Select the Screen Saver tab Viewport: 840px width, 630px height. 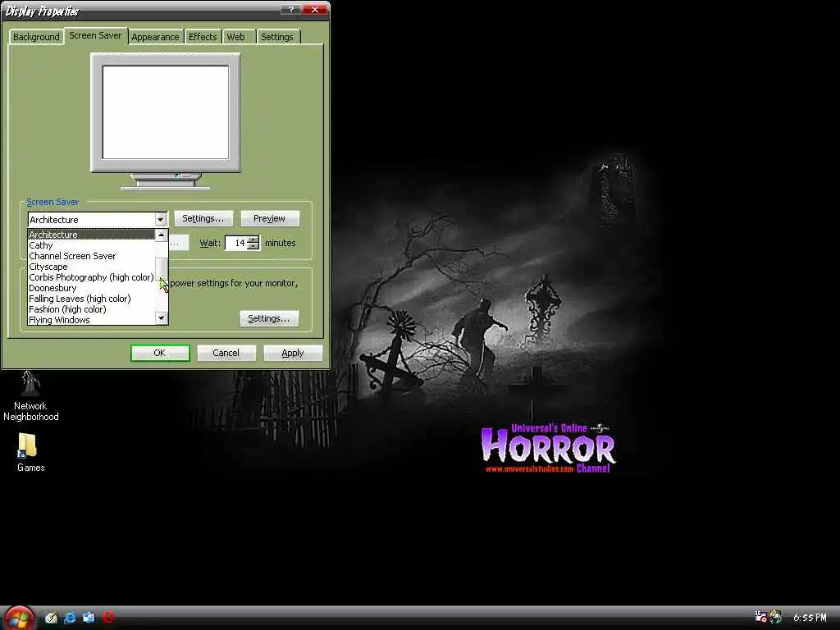[95, 36]
